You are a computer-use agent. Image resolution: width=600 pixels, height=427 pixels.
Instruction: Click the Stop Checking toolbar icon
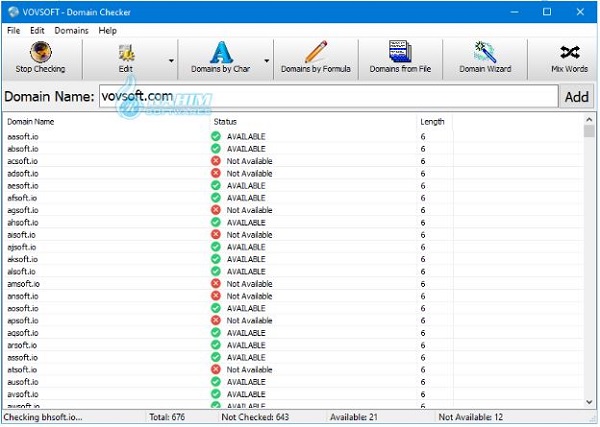[x=41, y=59]
